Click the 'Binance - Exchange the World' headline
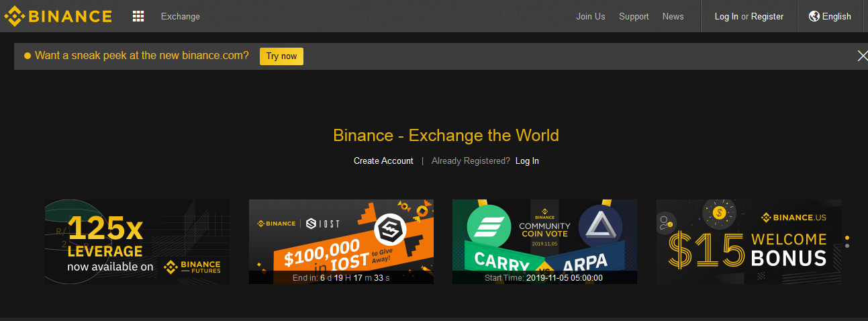 click(446, 135)
